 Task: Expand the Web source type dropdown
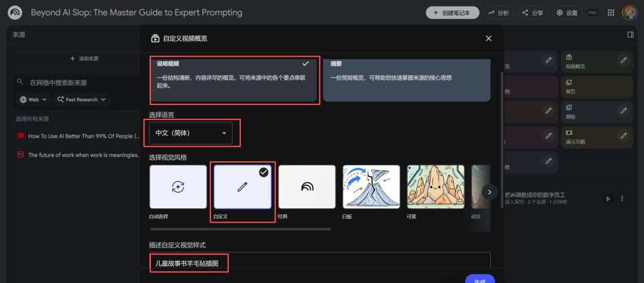point(33,100)
